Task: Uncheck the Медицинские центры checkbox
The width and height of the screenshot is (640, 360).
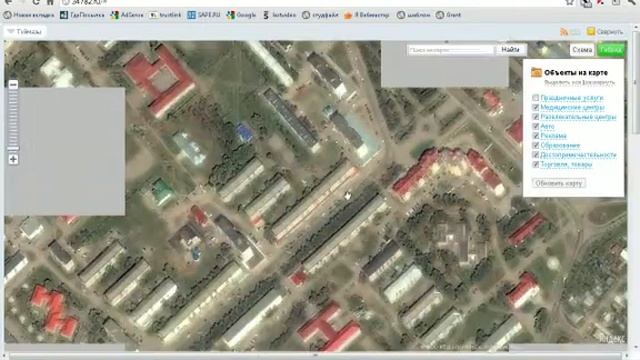Action: [536, 107]
